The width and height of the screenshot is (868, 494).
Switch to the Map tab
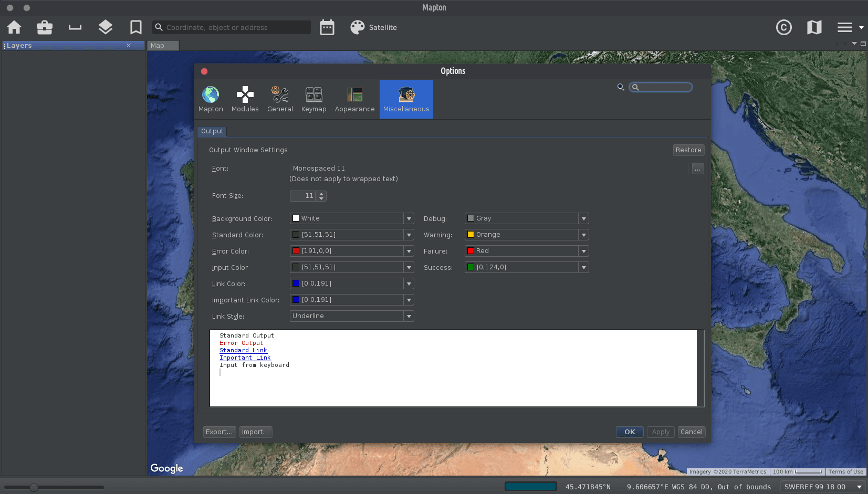coord(158,46)
